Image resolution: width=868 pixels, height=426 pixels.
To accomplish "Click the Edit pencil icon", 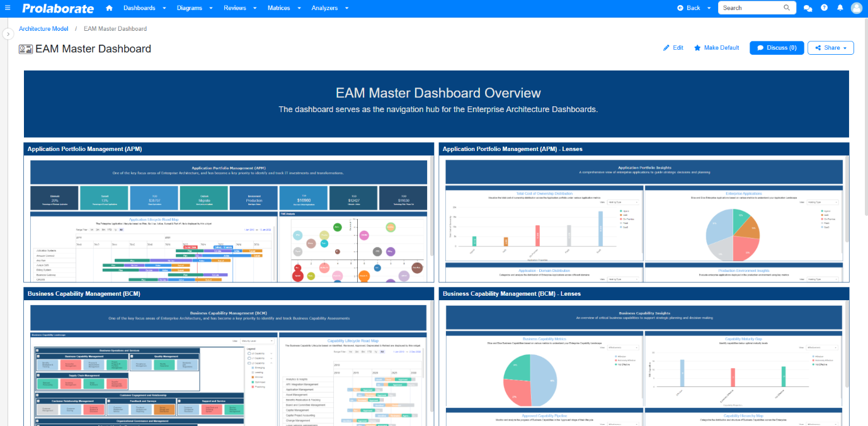I will pyautogui.click(x=666, y=48).
